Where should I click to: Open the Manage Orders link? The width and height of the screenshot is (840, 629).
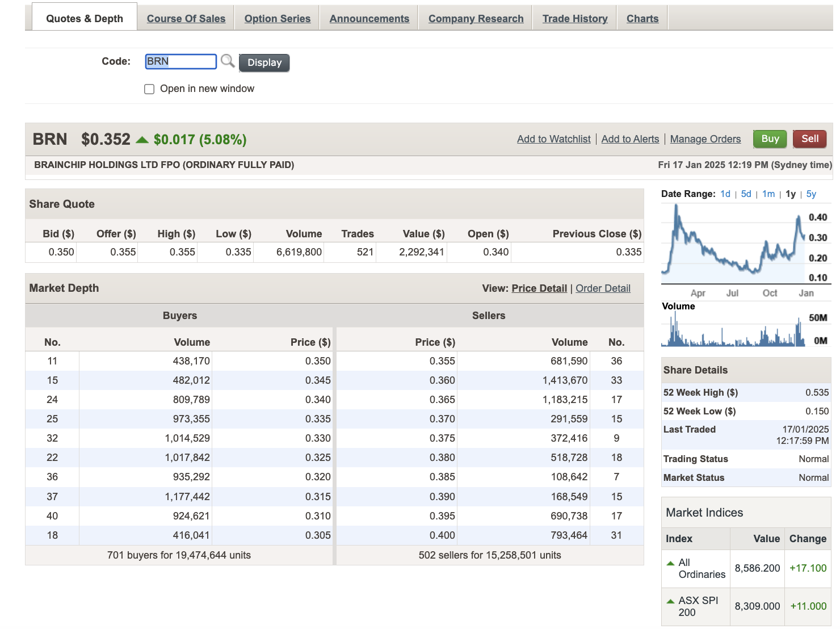705,139
